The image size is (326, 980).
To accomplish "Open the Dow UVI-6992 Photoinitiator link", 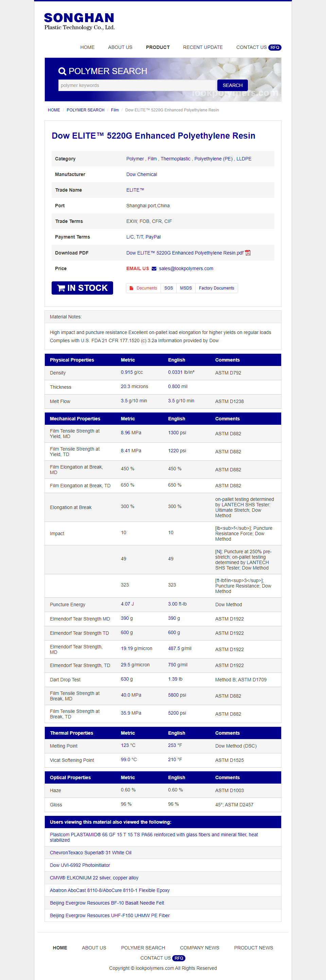I will (80, 865).
